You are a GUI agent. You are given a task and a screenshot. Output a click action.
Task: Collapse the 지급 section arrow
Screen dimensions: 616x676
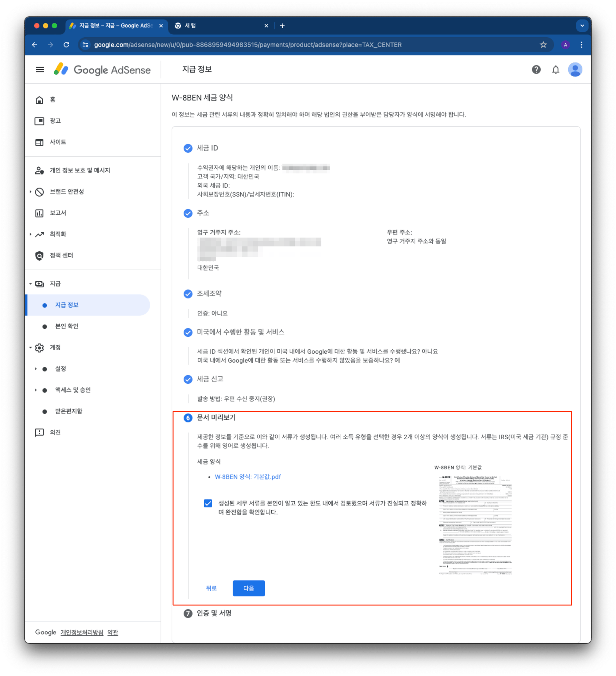tap(30, 284)
